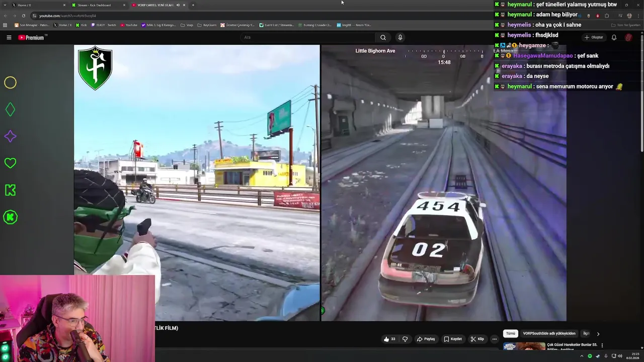Open options for Çok Güzel Hareketler video
This screenshot has height=362, width=644.
click(x=602, y=345)
